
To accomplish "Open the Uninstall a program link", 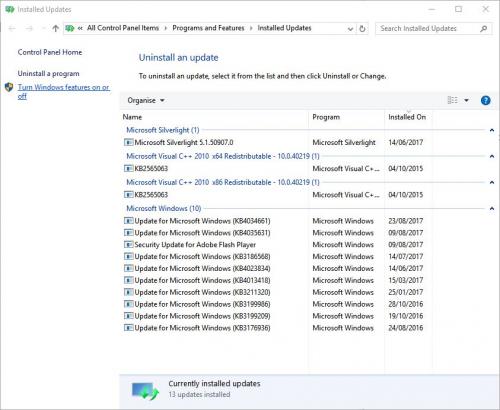I will [x=48, y=74].
